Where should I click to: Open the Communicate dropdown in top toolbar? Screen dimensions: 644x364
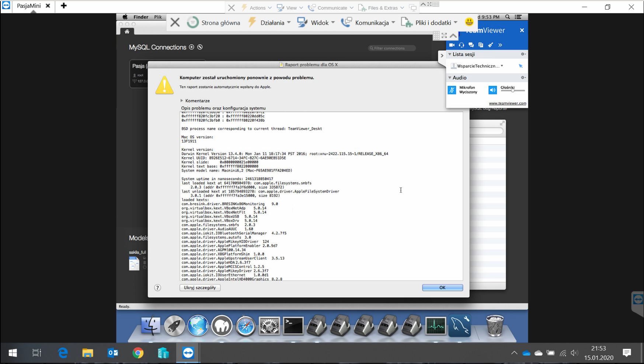click(x=331, y=8)
